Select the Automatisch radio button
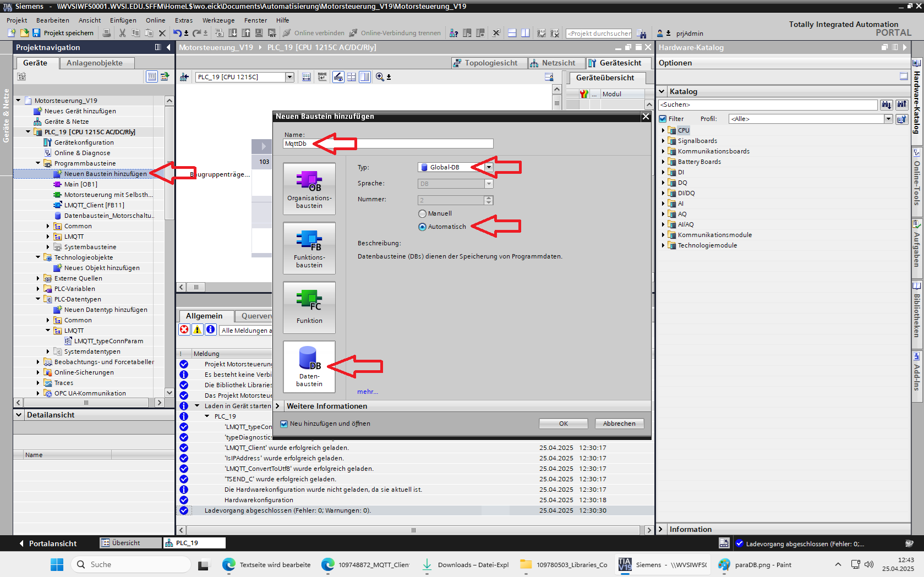 (422, 227)
